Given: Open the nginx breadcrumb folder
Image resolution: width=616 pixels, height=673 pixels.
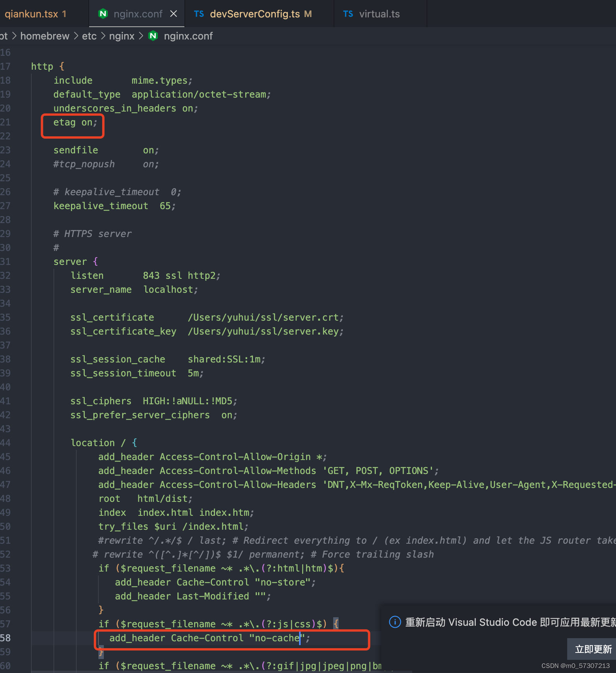Looking at the screenshot, I should click(122, 36).
